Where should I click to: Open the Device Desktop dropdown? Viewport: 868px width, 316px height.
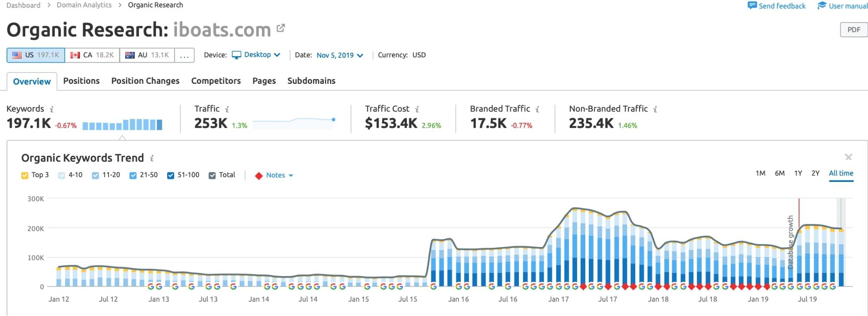point(257,55)
